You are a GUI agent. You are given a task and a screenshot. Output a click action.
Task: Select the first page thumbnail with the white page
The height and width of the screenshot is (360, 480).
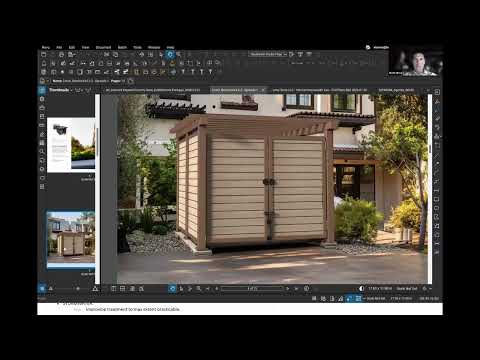[x=71, y=145]
